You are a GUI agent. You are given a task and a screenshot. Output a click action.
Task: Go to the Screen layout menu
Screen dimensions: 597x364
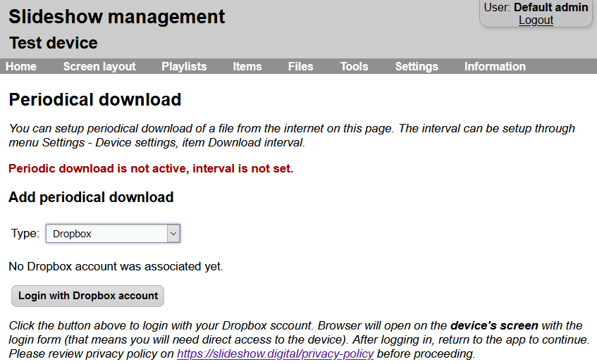[99, 66]
